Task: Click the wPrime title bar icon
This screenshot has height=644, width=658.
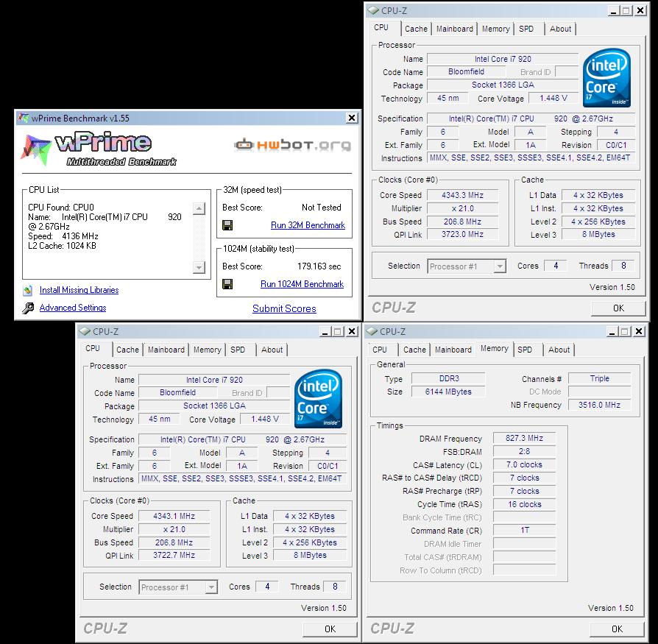Action: pos(24,118)
